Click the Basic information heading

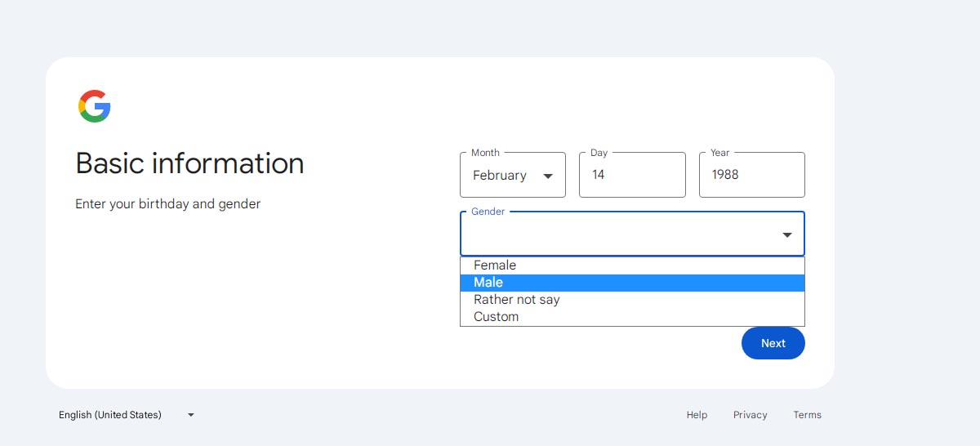189,163
